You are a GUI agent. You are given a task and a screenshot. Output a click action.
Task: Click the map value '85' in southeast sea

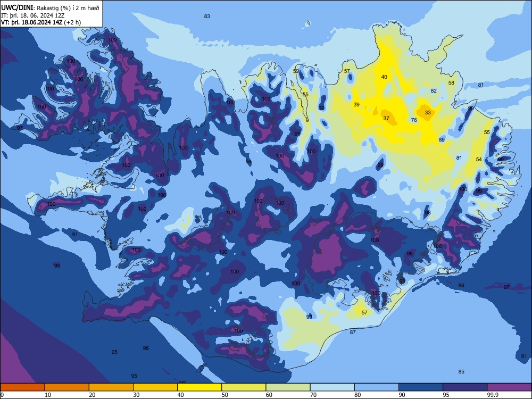point(461,372)
